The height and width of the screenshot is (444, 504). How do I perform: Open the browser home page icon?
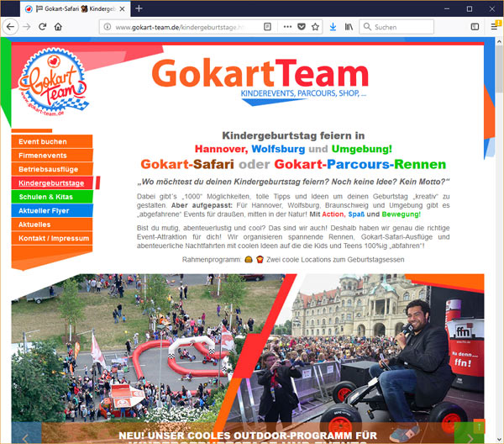[x=58, y=27]
